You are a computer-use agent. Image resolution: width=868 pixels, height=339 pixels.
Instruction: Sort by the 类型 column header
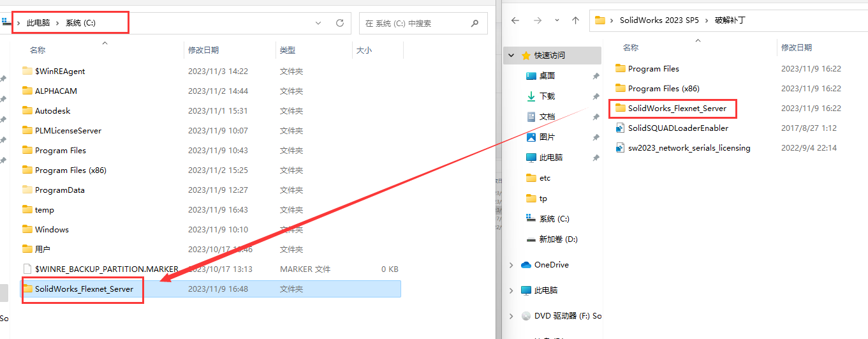(287, 50)
